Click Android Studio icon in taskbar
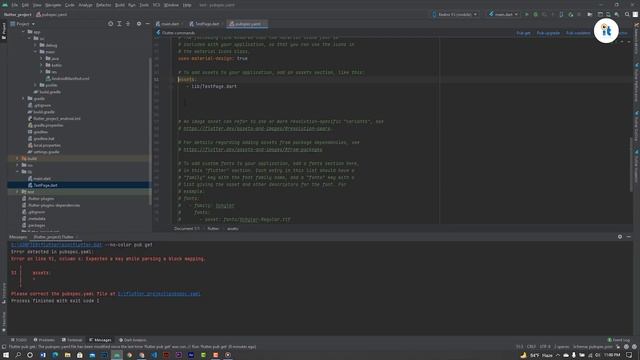The height and width of the screenshot is (360, 640). click(117, 355)
